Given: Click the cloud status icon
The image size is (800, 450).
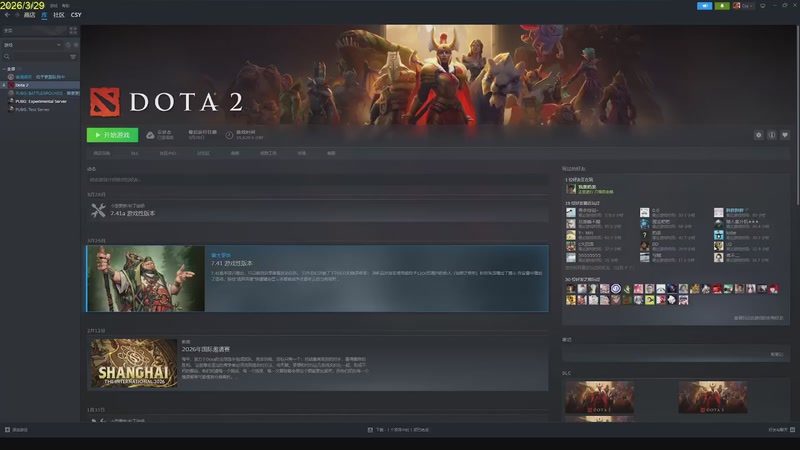Looking at the screenshot, I should tap(150, 135).
